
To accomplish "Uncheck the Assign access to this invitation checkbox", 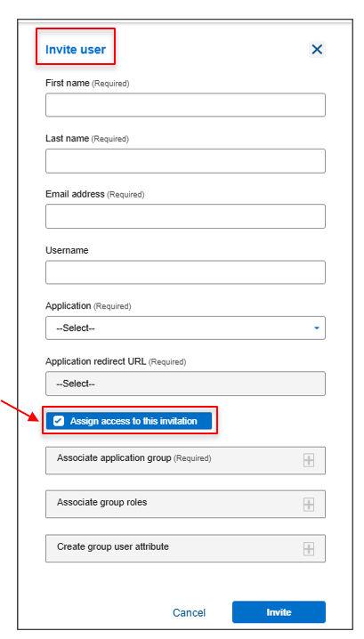I will tap(59, 421).
